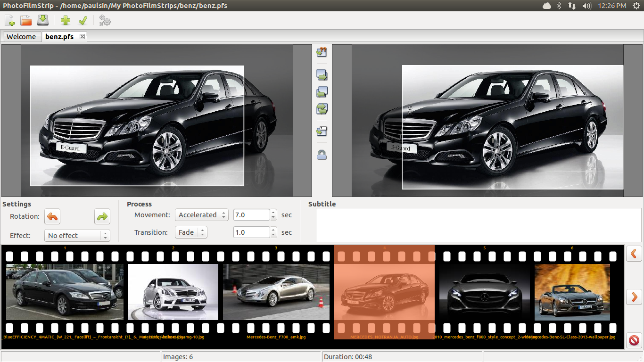
Task: Click the transition duration field showing 1.0
Action: 252,232
